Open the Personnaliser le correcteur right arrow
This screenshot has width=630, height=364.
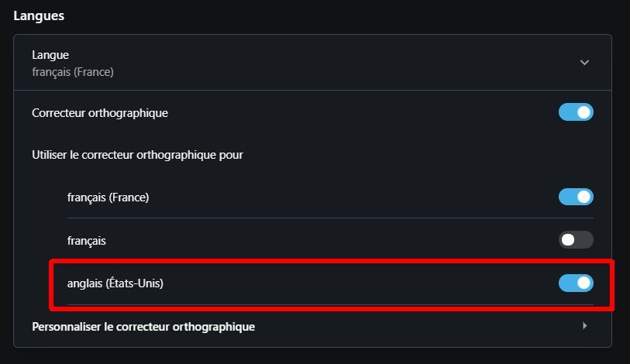click(584, 326)
